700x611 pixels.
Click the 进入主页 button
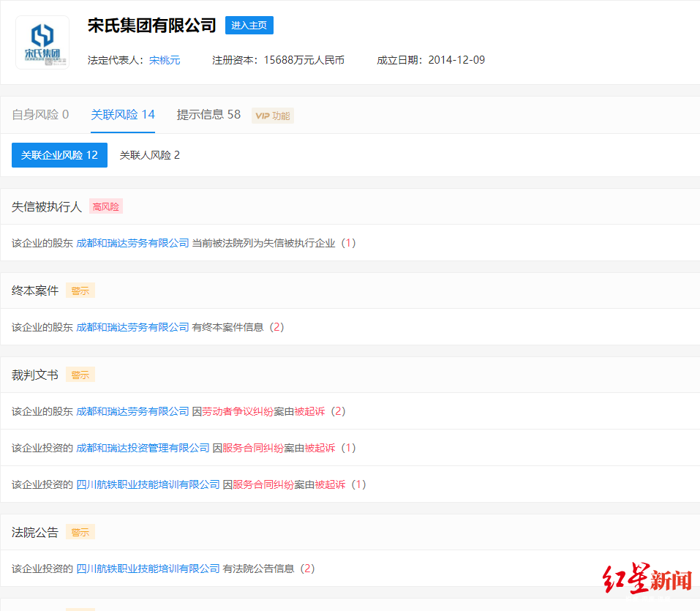(x=249, y=25)
